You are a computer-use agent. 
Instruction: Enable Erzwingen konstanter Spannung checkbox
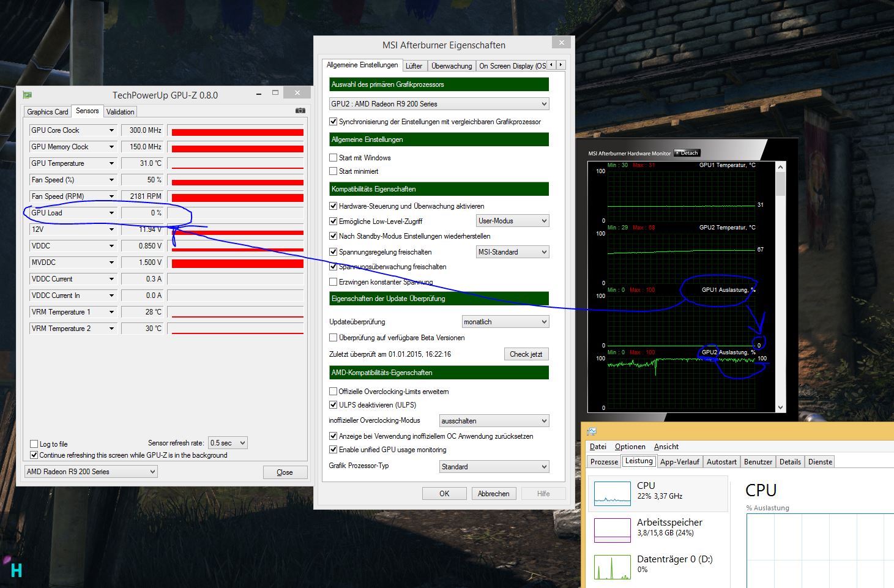pos(333,282)
